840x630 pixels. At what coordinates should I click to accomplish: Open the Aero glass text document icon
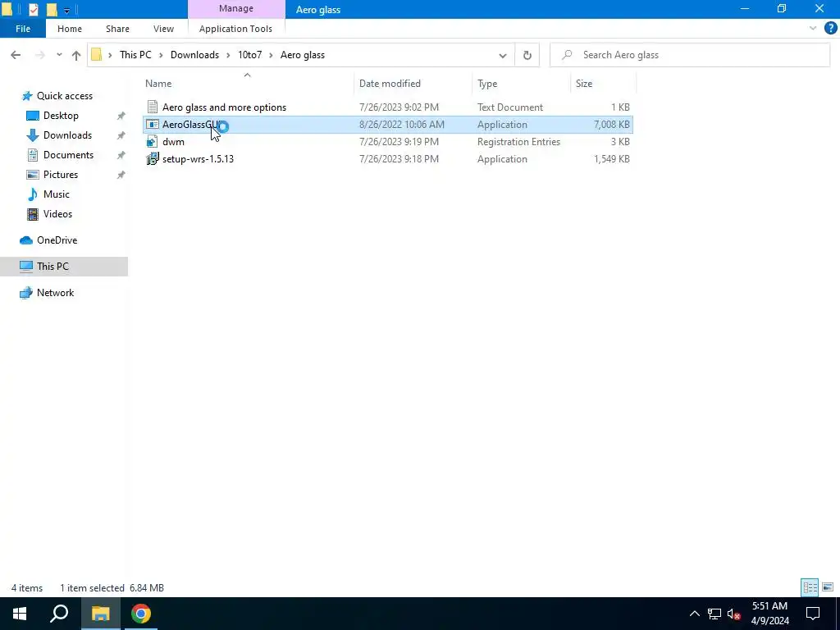(153, 107)
